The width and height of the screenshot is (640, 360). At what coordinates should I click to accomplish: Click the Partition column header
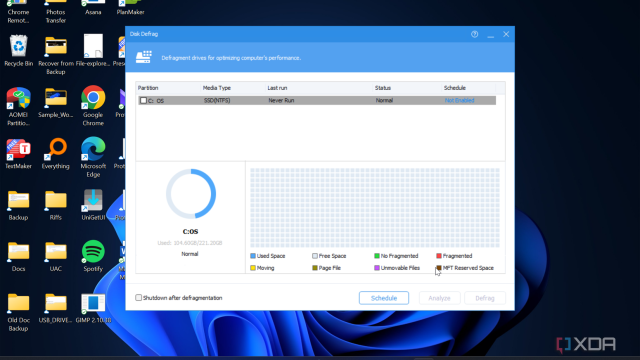168,88
